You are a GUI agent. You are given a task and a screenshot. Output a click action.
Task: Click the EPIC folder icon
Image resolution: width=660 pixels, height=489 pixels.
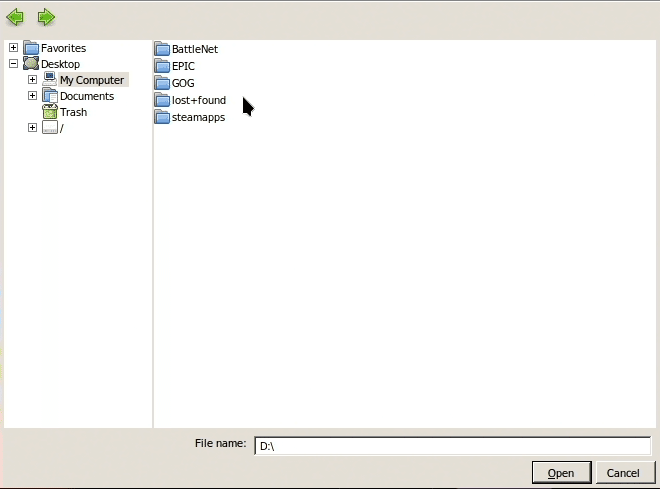coord(162,66)
